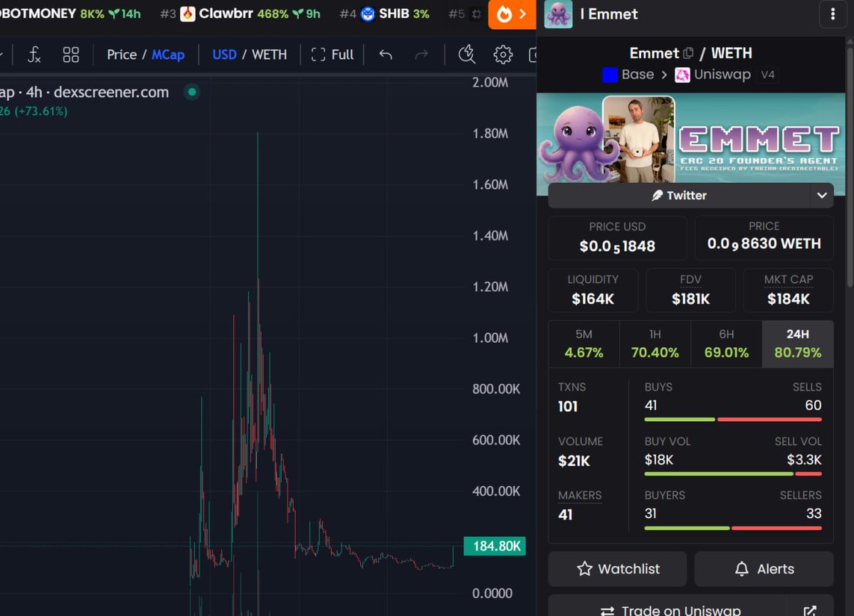Open the three-dot pair options menu
This screenshot has height=616, width=854.
[833, 14]
